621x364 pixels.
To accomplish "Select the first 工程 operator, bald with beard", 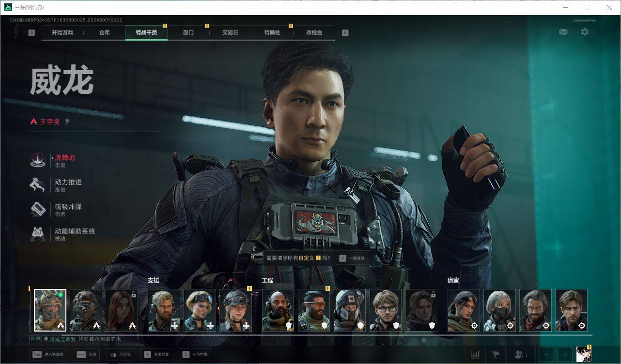I will point(278,310).
